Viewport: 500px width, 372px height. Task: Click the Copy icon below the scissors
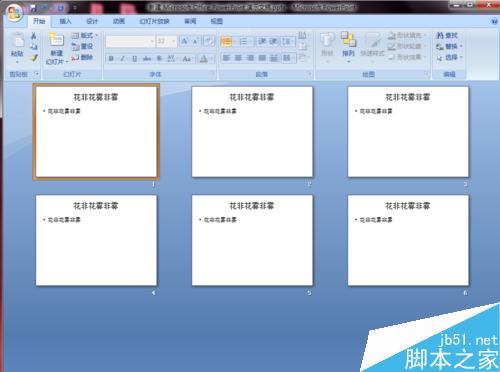[34, 47]
